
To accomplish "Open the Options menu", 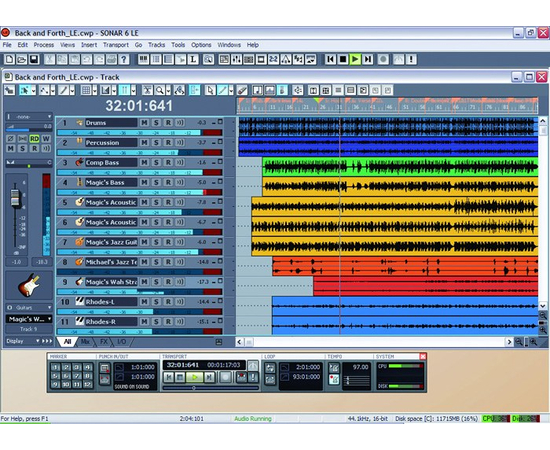I will (201, 45).
